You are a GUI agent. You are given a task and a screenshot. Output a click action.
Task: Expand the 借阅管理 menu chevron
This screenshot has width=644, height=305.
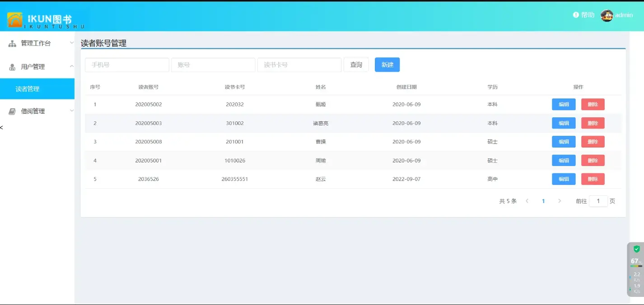pyautogui.click(x=71, y=111)
